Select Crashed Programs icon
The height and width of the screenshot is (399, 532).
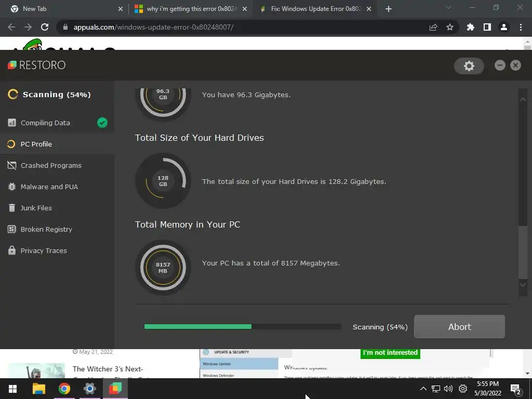tap(12, 165)
